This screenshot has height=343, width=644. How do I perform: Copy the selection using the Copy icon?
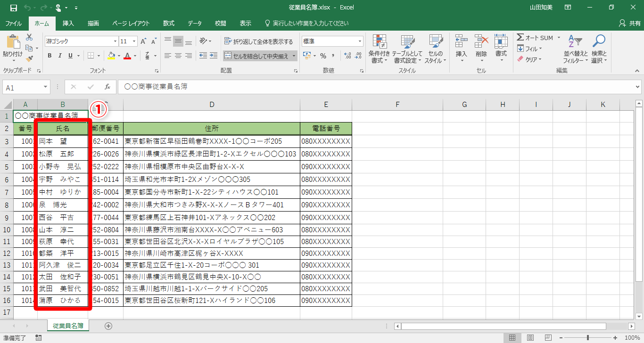tap(29, 48)
